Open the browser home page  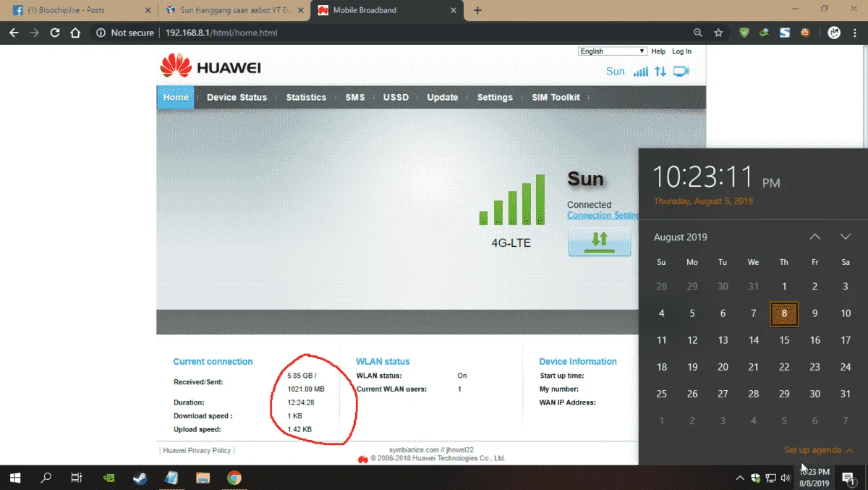pyautogui.click(x=75, y=33)
